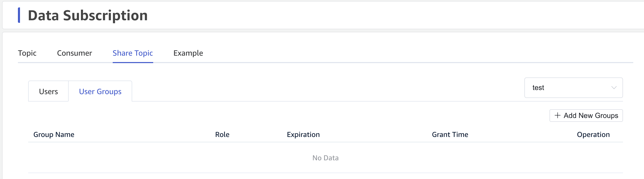
Task: Click the Expiration column header
Action: [x=303, y=135]
